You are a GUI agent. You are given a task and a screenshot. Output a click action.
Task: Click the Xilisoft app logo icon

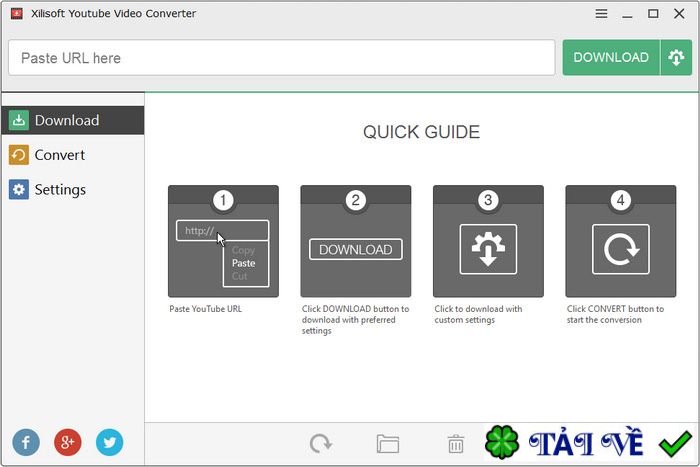tap(17, 14)
